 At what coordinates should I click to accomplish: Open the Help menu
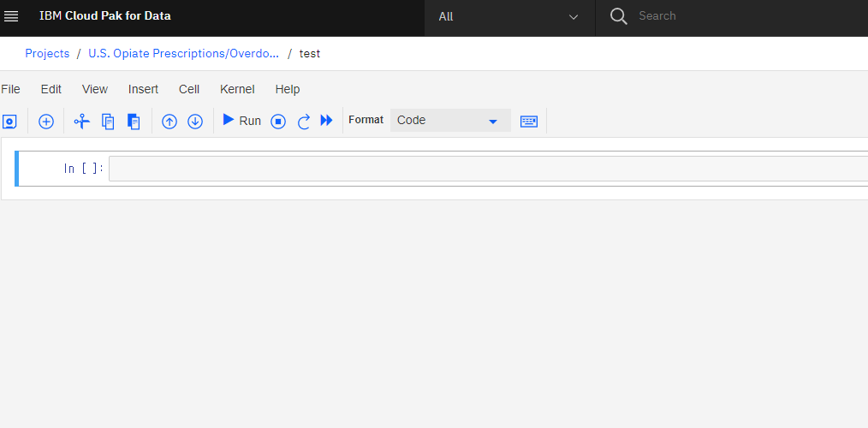click(x=288, y=89)
